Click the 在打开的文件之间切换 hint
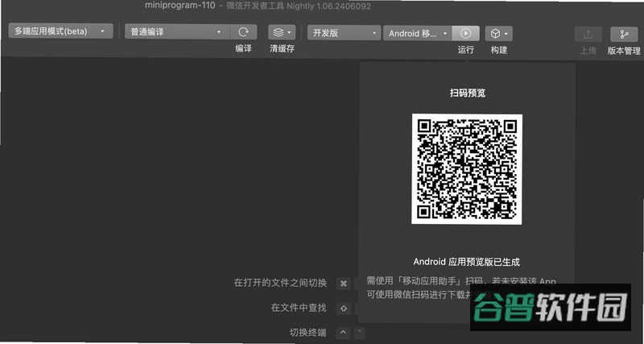 pyautogui.click(x=280, y=283)
